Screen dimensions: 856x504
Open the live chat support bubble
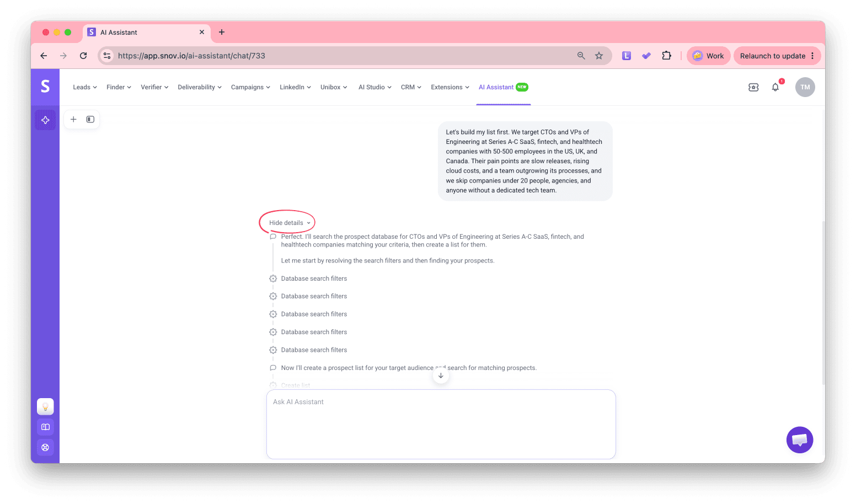click(800, 439)
